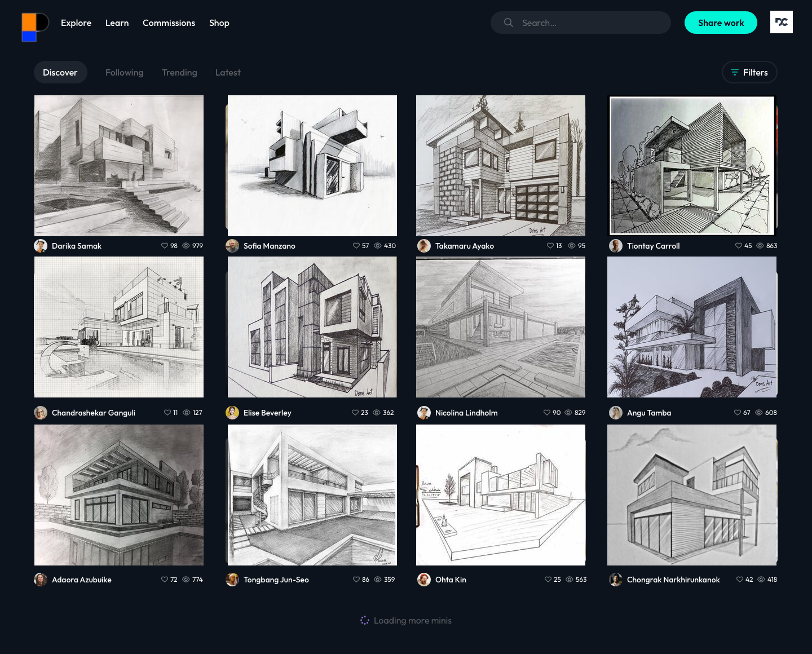Screen dimensions: 812x654
Task: Open Sofia Manzano's profile avatar
Action: [x=232, y=246]
